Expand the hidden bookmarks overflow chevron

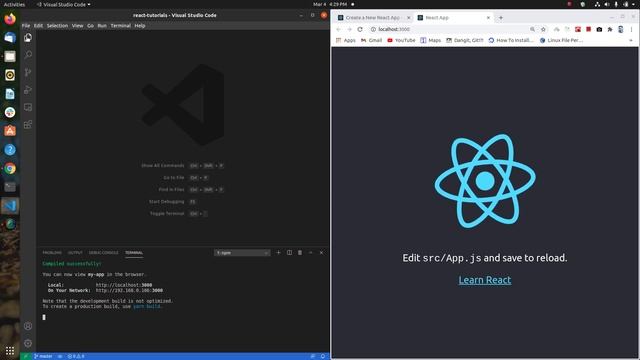coord(631,40)
